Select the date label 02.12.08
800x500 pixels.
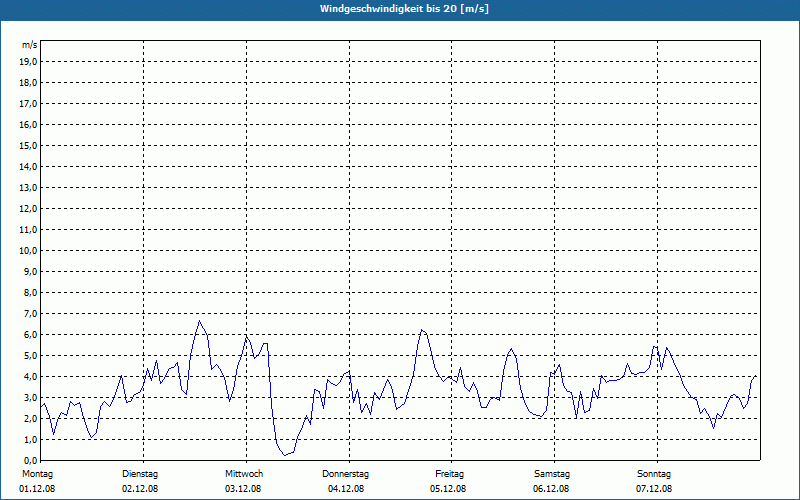click(140, 489)
